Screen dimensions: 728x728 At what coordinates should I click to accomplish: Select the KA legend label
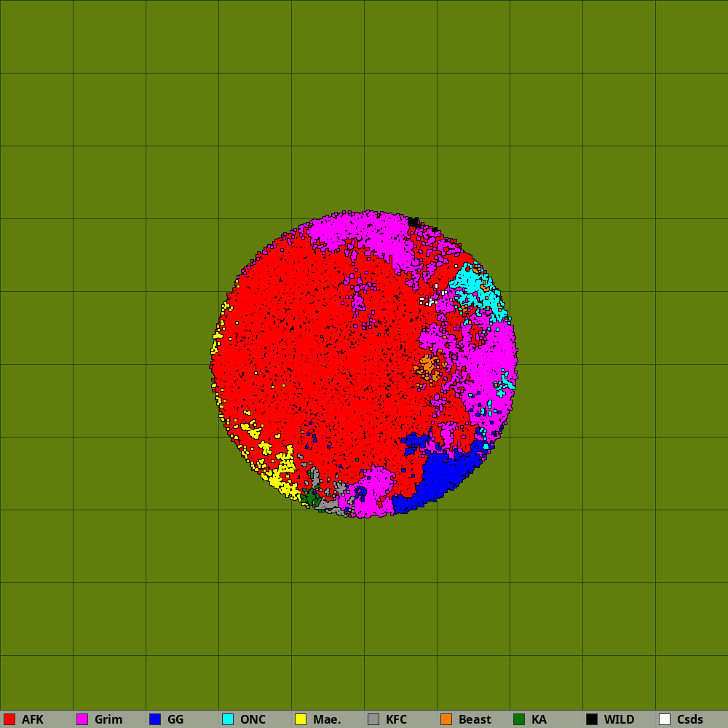point(539,720)
